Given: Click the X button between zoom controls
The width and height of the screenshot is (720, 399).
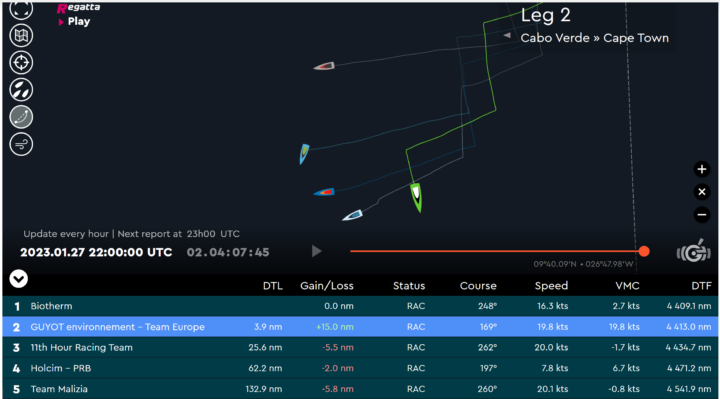Looking at the screenshot, I should pyautogui.click(x=702, y=192).
